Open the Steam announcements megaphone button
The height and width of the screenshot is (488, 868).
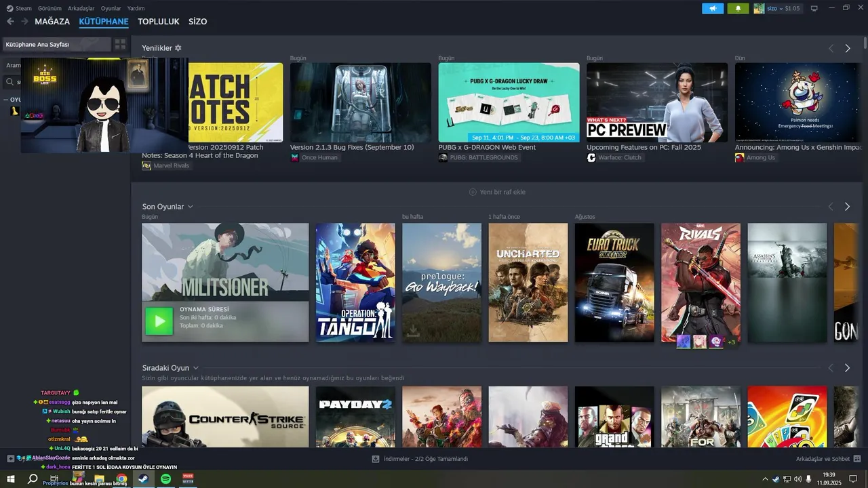[x=713, y=8]
